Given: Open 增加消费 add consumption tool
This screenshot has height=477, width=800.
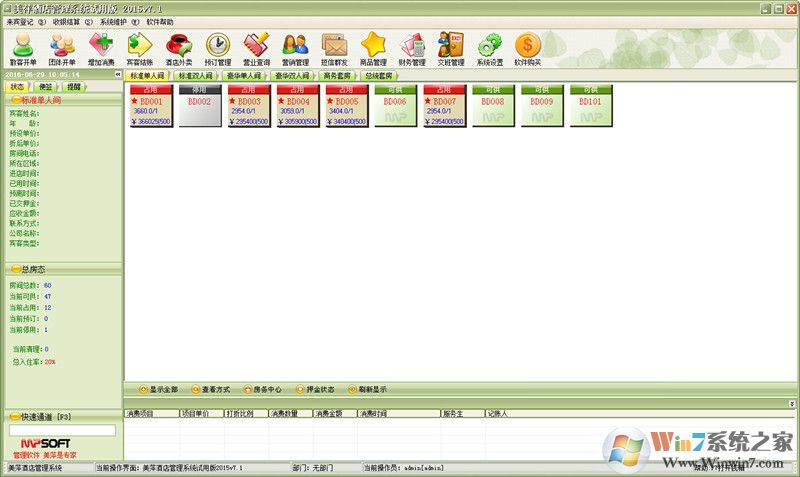Looking at the screenshot, I should tap(100, 48).
